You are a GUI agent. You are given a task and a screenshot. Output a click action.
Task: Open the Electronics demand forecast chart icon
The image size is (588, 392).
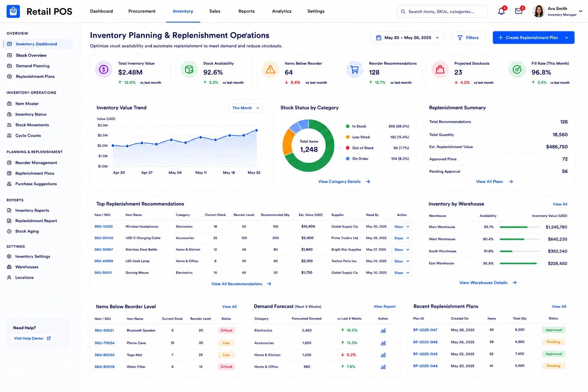pos(383,330)
